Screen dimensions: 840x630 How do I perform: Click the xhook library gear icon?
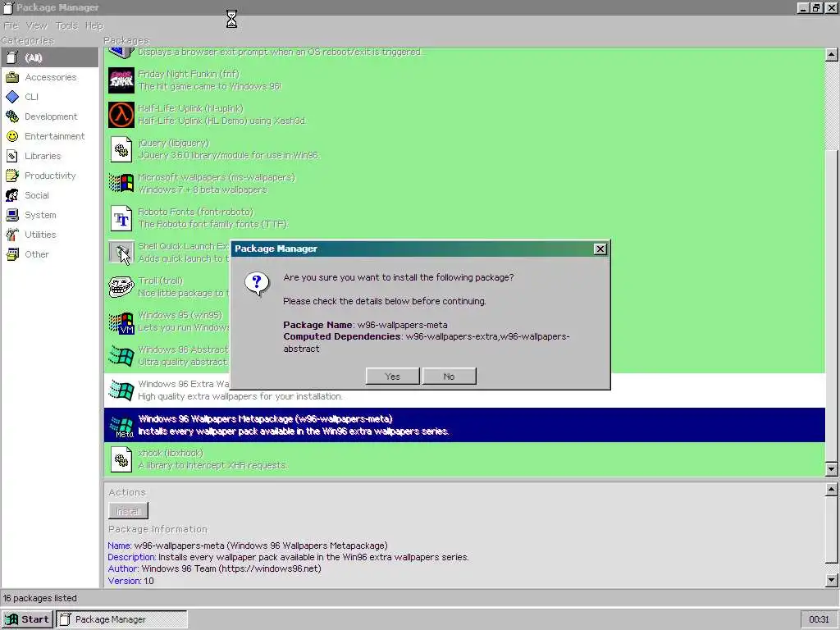point(121,459)
